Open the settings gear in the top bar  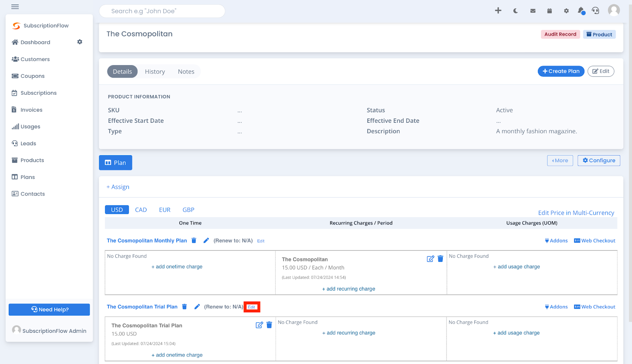(x=566, y=11)
